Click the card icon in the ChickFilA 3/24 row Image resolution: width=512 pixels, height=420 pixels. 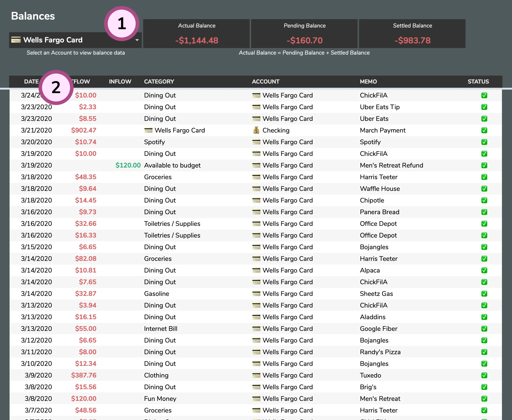point(256,95)
